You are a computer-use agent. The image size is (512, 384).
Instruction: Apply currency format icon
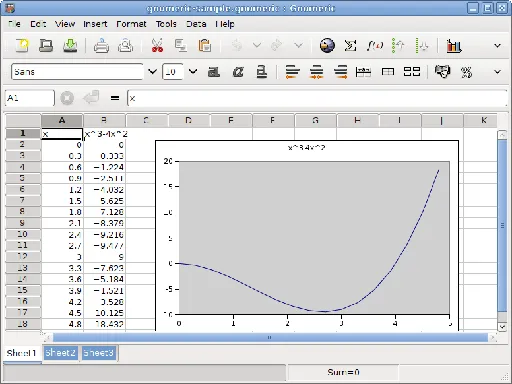click(x=442, y=71)
